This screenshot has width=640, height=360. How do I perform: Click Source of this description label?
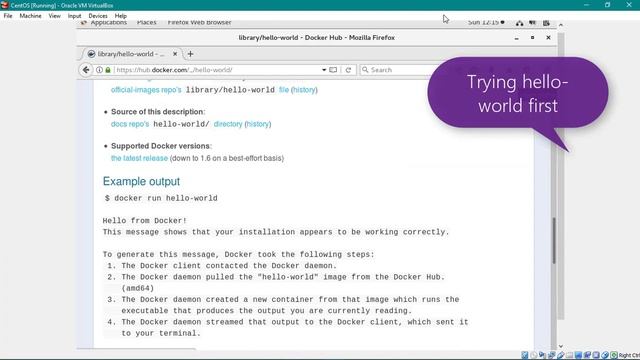coord(157,112)
